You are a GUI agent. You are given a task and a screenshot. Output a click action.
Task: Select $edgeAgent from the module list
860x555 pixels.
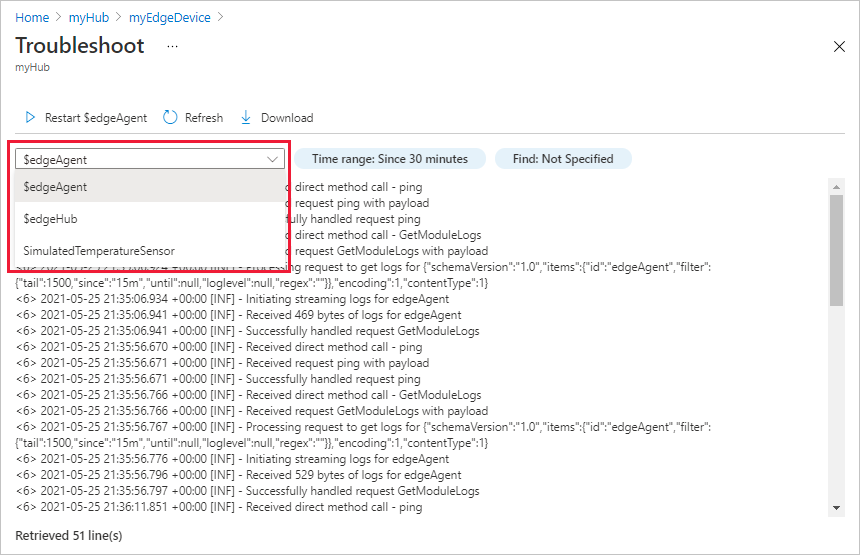tap(56, 187)
